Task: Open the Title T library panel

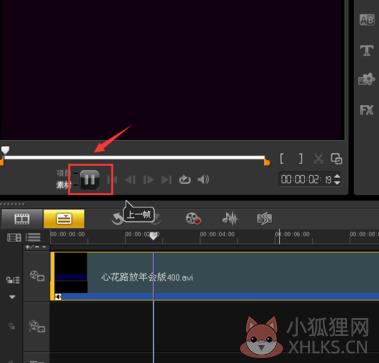Action: [367, 50]
